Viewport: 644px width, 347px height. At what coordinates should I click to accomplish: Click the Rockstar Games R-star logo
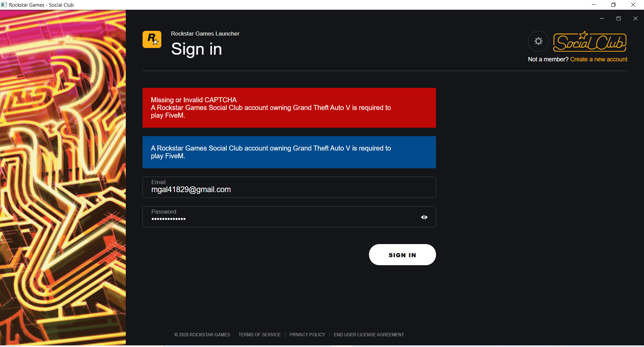pos(152,40)
